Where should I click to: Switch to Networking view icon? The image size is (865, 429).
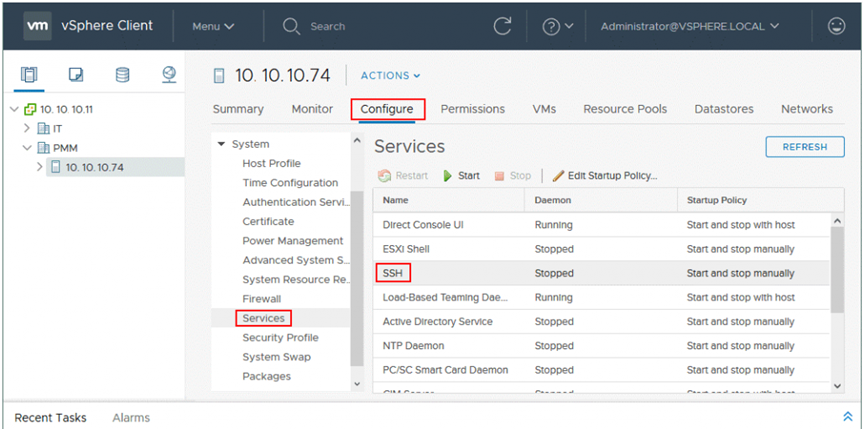click(x=169, y=74)
